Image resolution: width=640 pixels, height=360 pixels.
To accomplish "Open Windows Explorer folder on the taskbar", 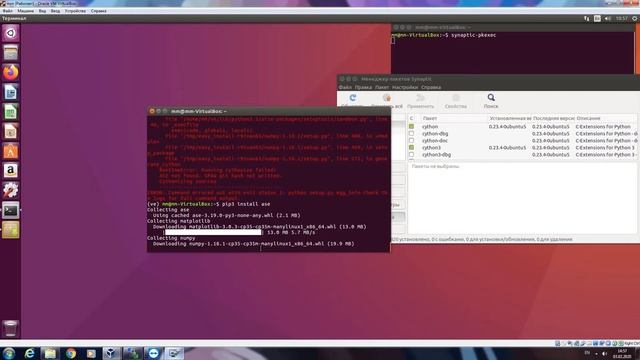I will [50, 353].
